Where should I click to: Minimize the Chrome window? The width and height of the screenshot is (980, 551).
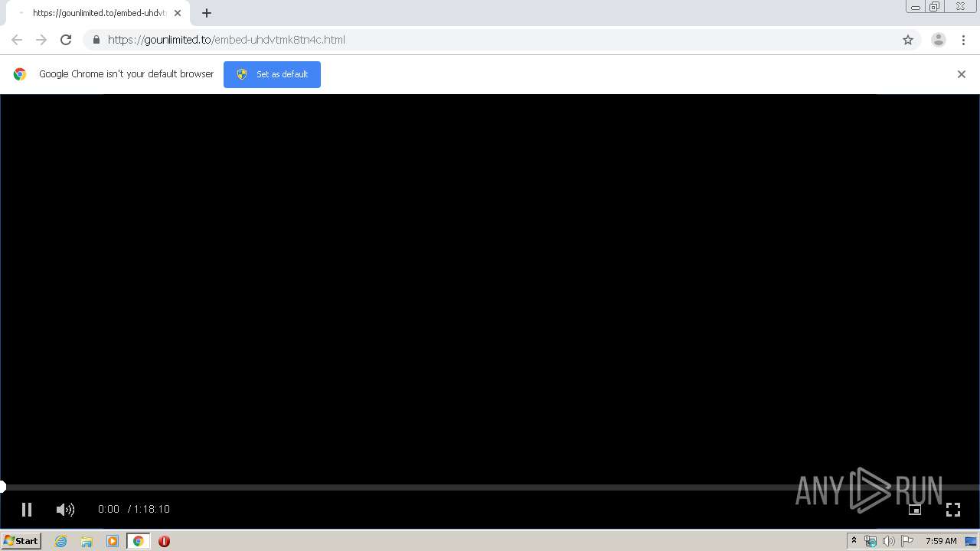pos(916,7)
